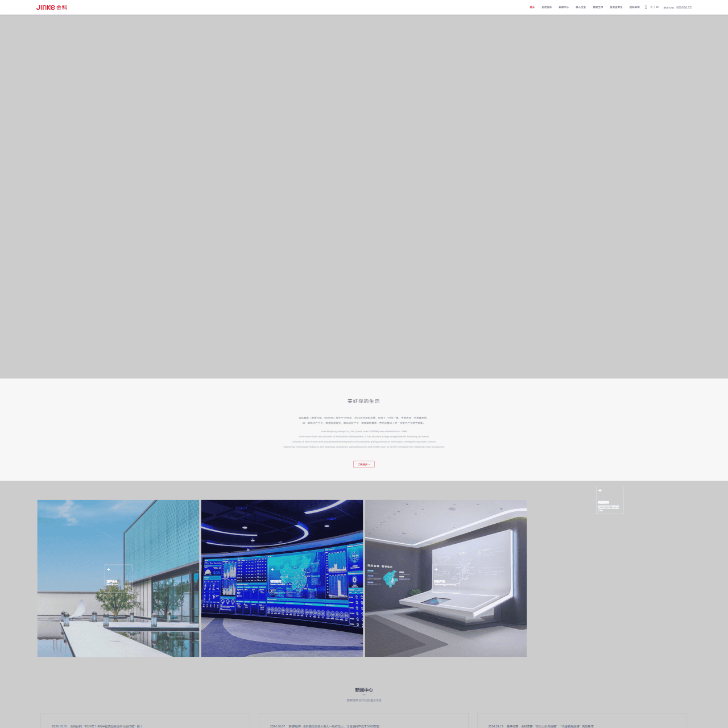Click the 新闻中心 section heading above the news cards

click(364, 690)
